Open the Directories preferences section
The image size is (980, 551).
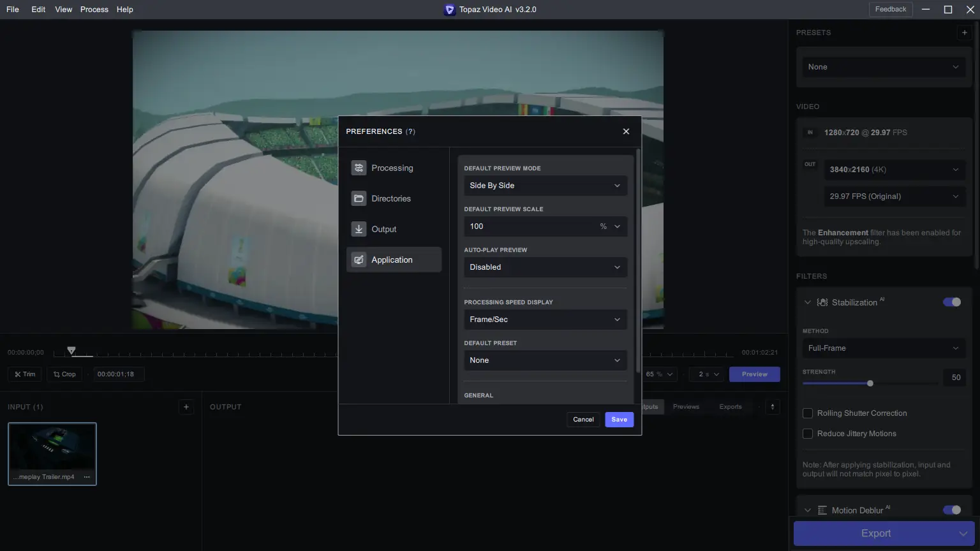390,198
